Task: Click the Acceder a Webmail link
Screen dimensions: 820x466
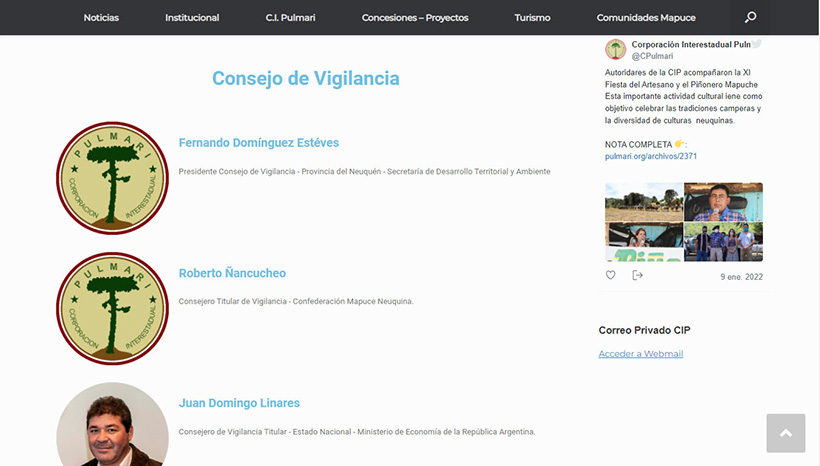Action: pyautogui.click(x=640, y=354)
